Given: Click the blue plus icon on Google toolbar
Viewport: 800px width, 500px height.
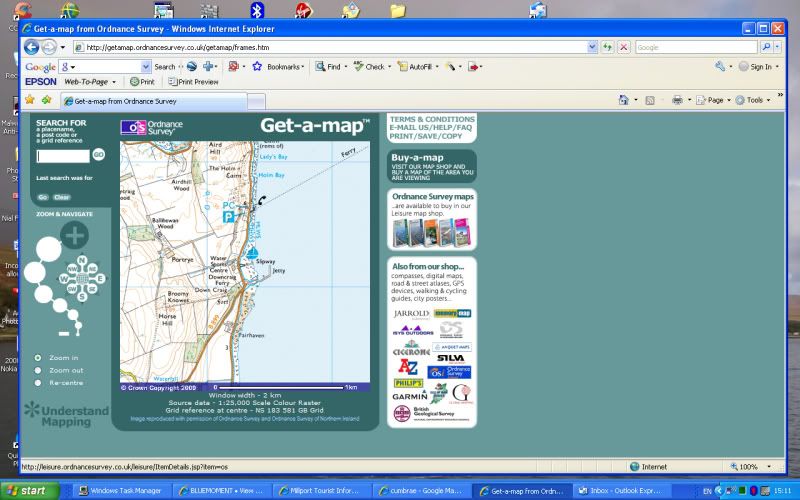Looking at the screenshot, I should pyautogui.click(x=208, y=66).
